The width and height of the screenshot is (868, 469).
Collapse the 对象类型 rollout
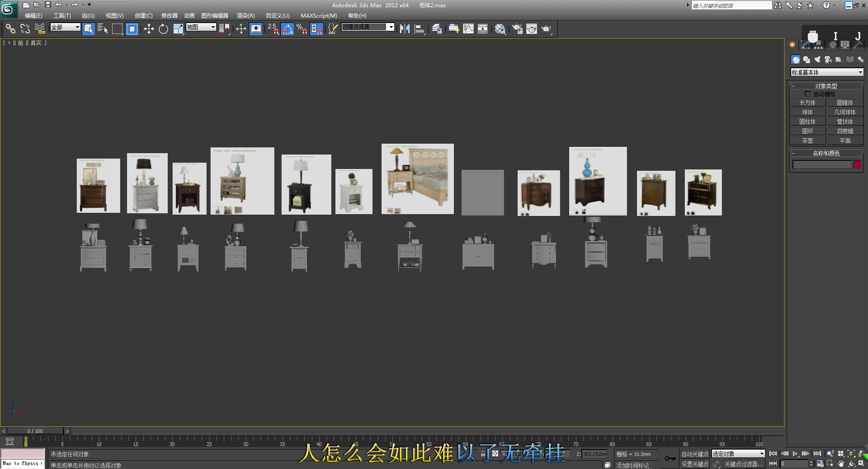tap(826, 85)
